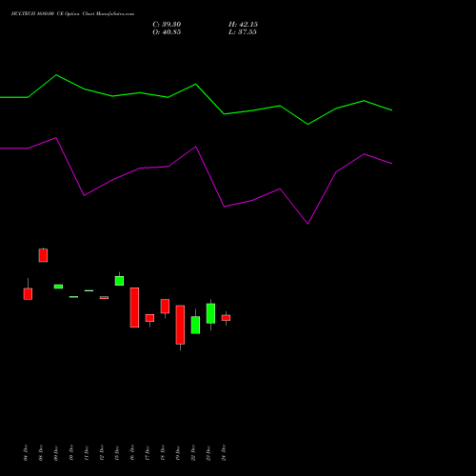476x476 pixels.
Task: Select the 19 Dec date label
Action: pos(178,452)
